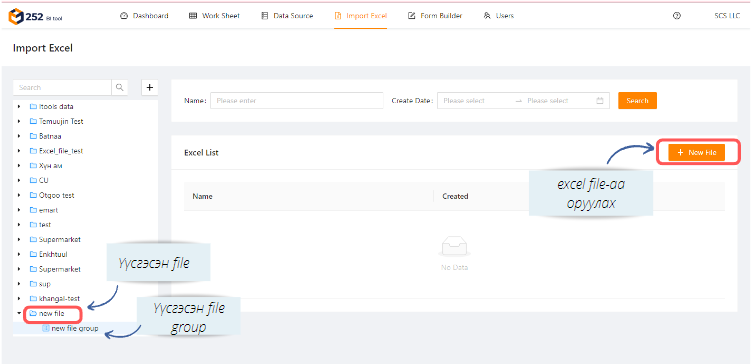This screenshot has height=364, width=753.
Task: Open the Form Builder page
Action: click(435, 16)
